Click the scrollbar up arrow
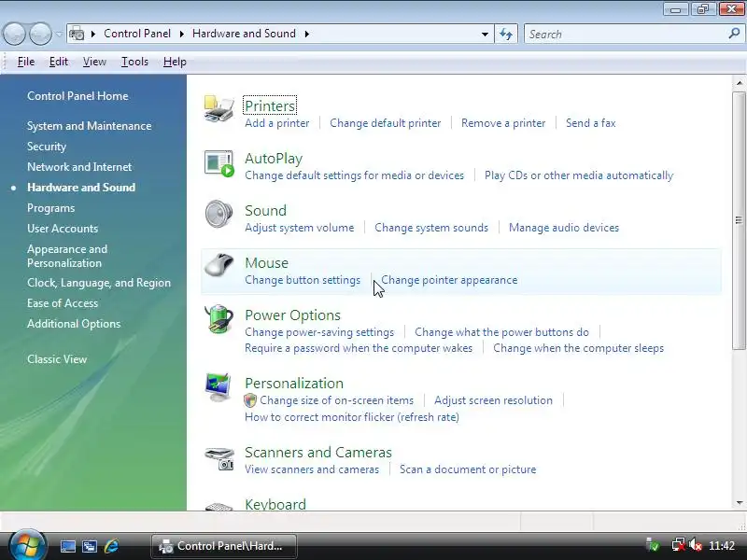Viewport: 747px width, 560px height. (x=739, y=83)
